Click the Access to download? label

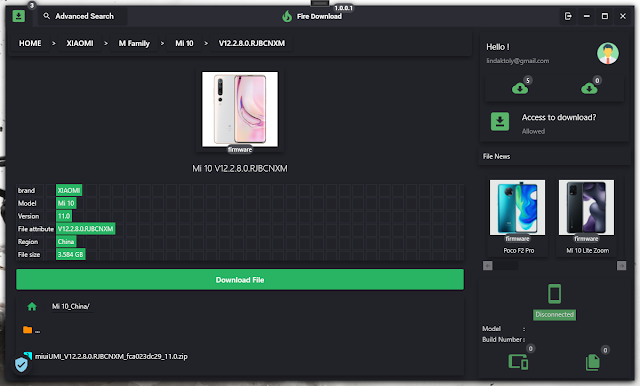(x=559, y=118)
